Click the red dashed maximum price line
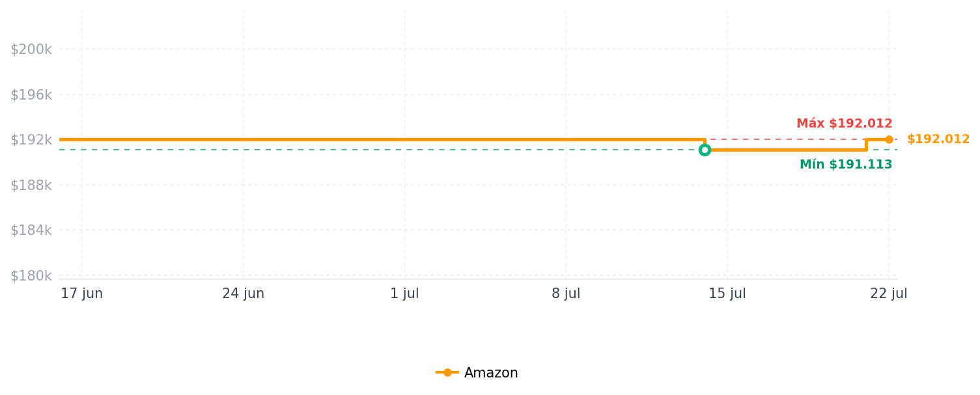Image resolution: width=980 pixels, height=395 pixels. [785, 139]
